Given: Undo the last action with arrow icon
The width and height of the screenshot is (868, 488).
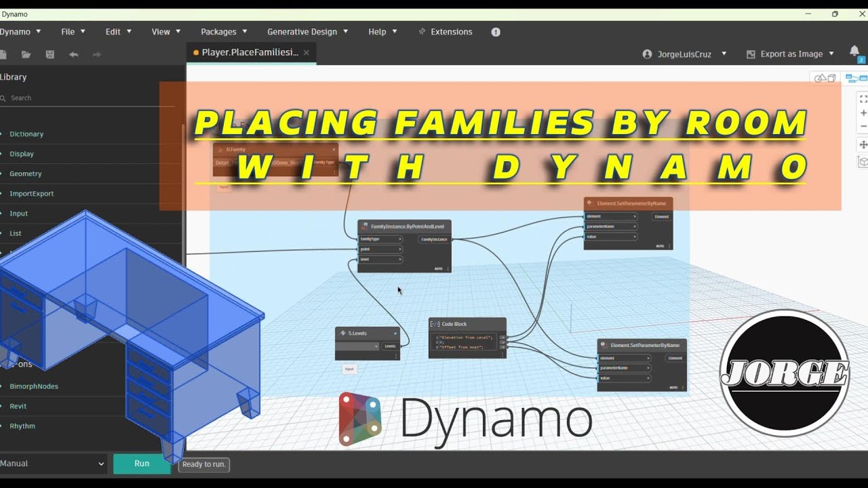Looking at the screenshot, I should (73, 54).
